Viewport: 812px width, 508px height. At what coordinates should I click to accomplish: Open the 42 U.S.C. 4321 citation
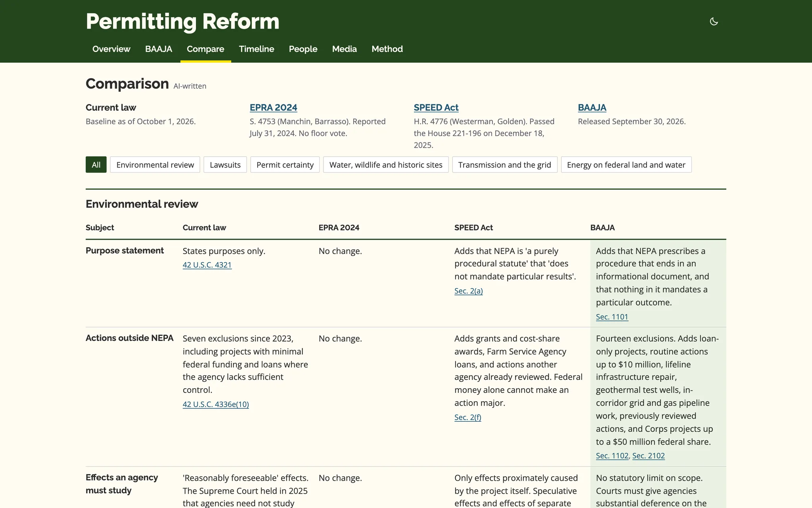[207, 265]
